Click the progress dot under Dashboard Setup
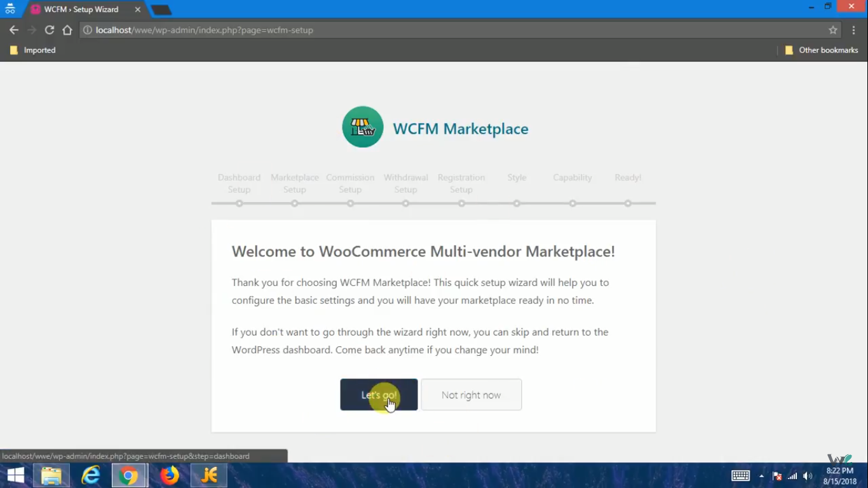 [x=239, y=203]
